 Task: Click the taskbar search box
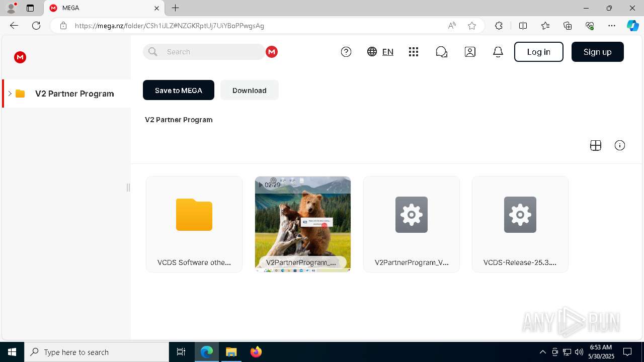point(97,352)
